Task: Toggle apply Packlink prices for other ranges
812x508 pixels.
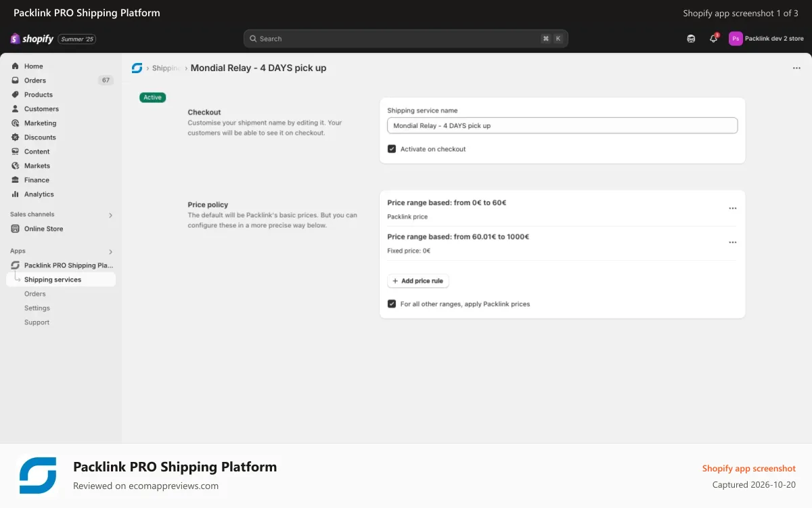Action: pos(391,304)
